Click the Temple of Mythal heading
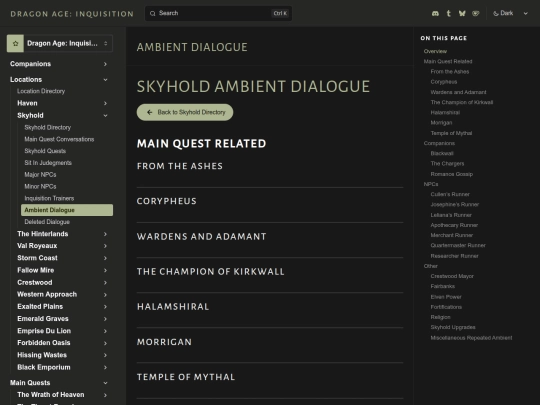 [186, 377]
